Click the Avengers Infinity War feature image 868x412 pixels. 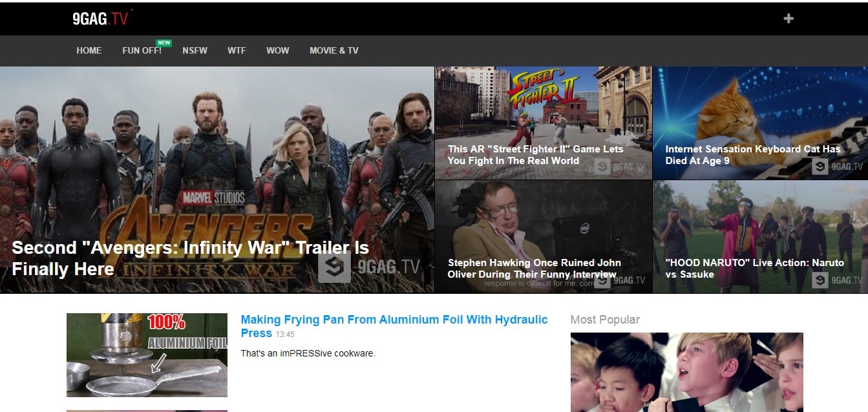click(217, 180)
